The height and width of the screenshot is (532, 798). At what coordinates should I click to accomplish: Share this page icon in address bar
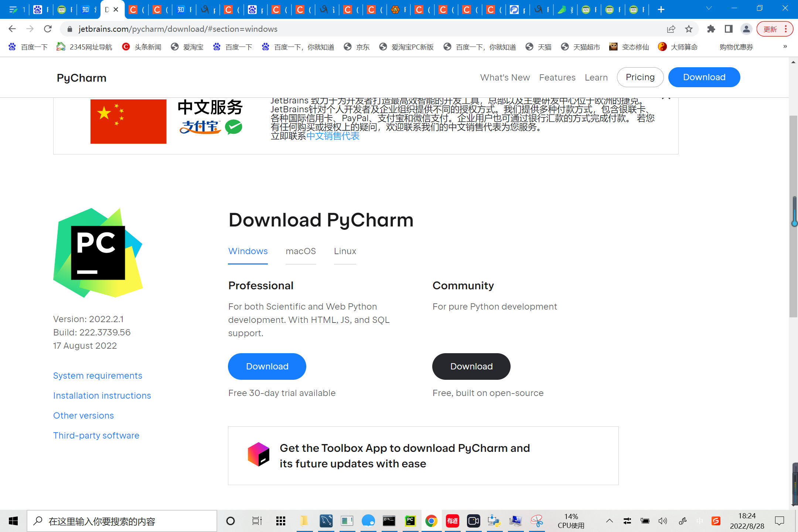[671, 29]
